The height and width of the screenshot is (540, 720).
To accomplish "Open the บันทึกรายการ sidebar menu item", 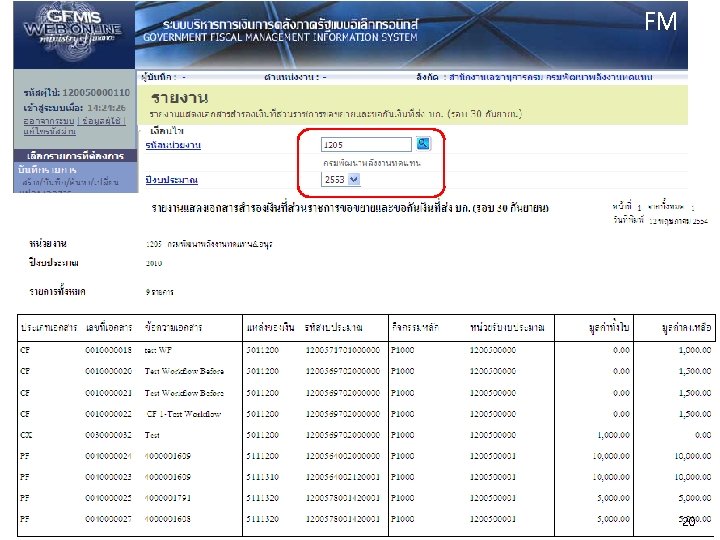I will coord(47,170).
